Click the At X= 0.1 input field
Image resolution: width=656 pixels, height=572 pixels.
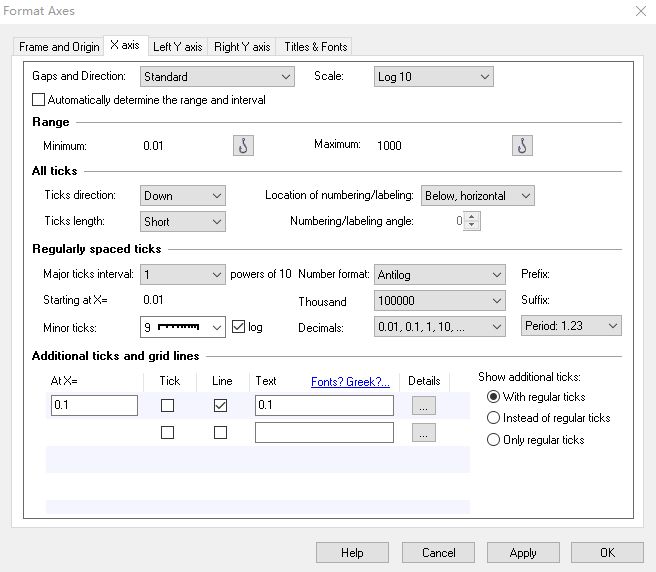(x=94, y=406)
